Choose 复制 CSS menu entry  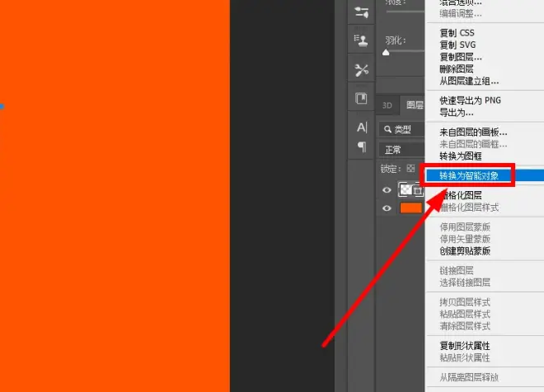pyautogui.click(x=457, y=33)
